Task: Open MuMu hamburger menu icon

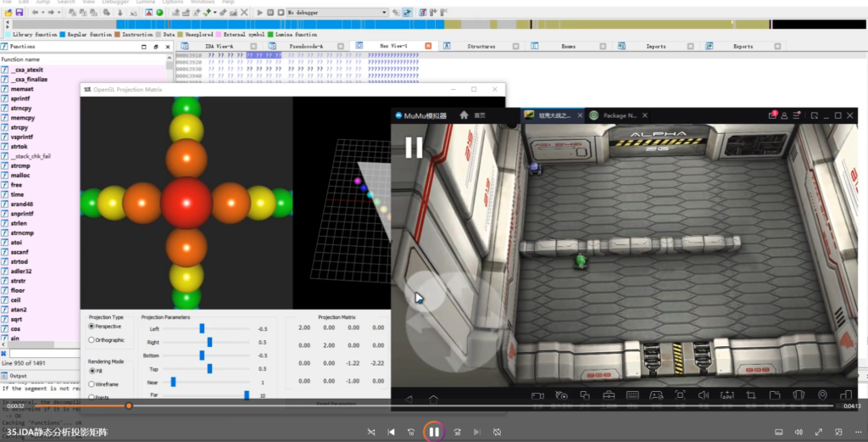Action: (x=797, y=115)
